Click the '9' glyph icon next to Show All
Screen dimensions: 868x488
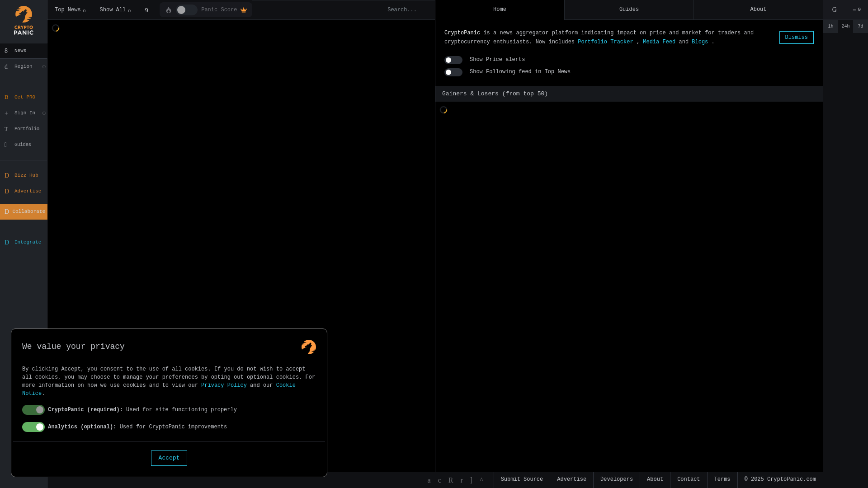click(146, 10)
